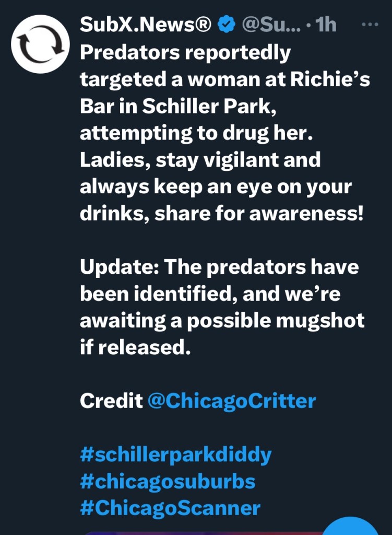The image size is (392, 535).
Task: Open the @ChicagoCritter mention
Action: pos(232,401)
